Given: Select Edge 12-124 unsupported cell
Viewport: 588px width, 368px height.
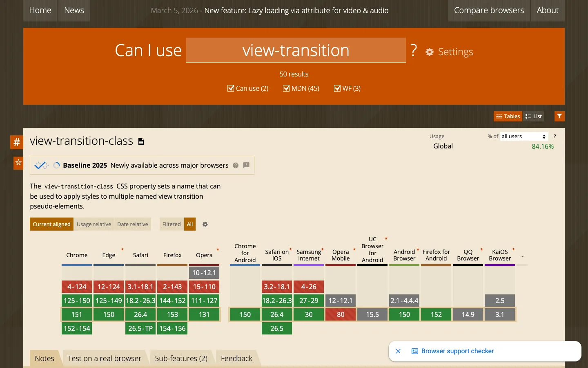Looking at the screenshot, I should pyautogui.click(x=109, y=287).
